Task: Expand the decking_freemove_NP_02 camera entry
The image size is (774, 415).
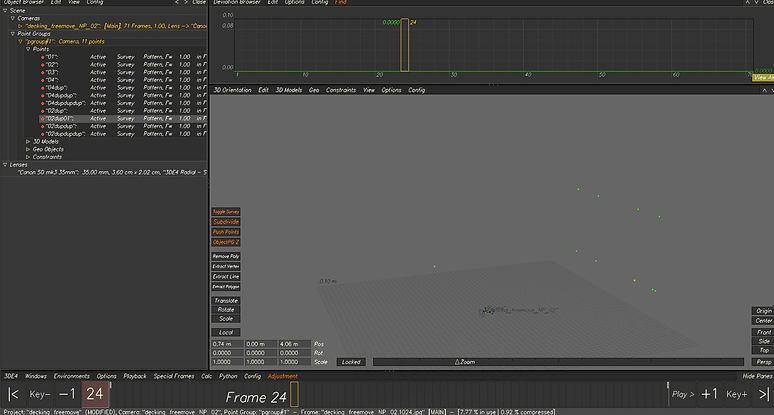Action: [20, 26]
